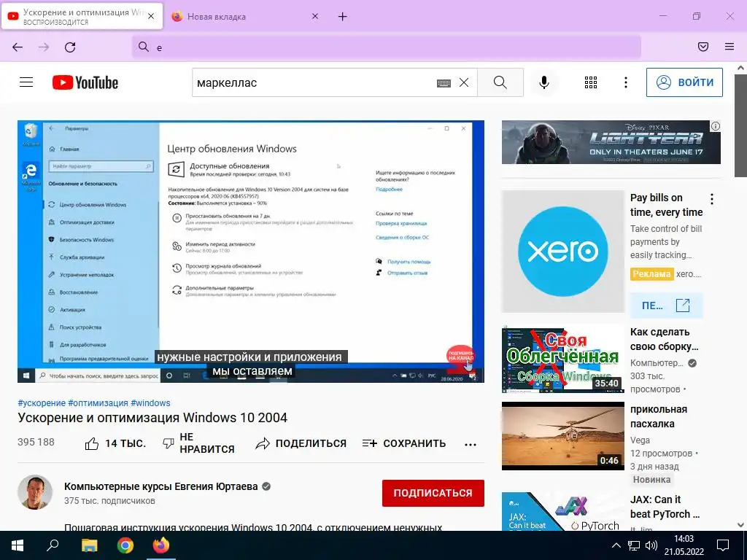Show hidden system tray icons
Viewport: 747px width, 560px height.
(616, 545)
